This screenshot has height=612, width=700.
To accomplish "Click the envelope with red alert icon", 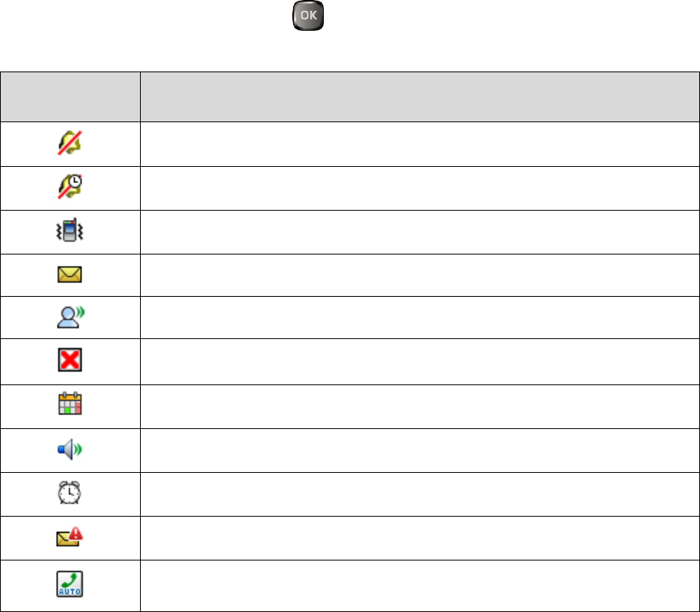I will pos(70,537).
